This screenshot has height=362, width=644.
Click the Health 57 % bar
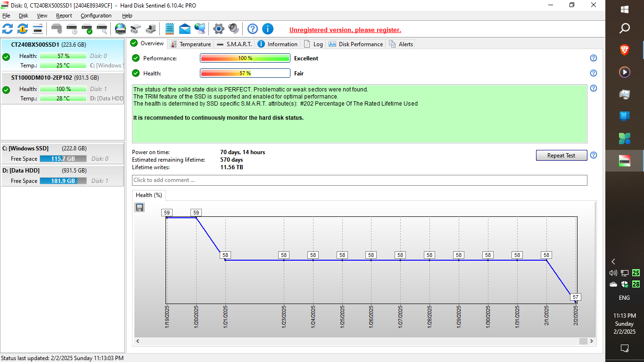(x=245, y=73)
